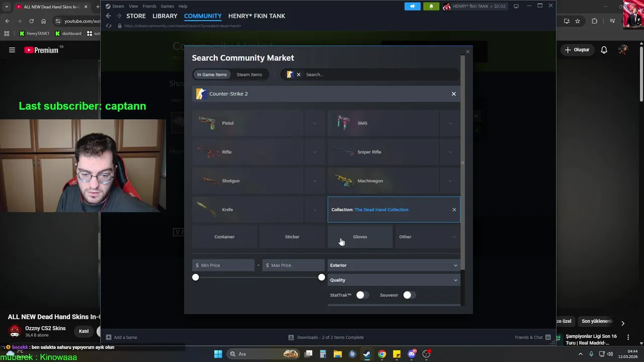Select the Knife category

tap(248, 210)
